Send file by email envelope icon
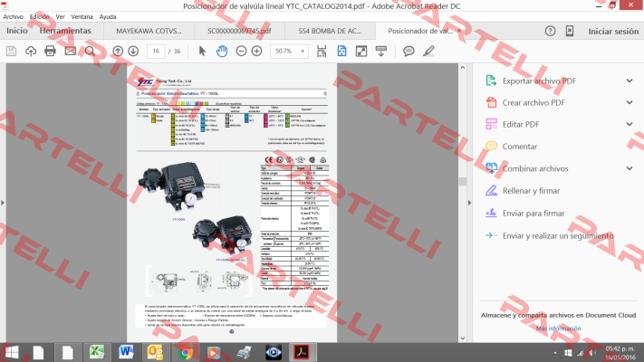The height and width of the screenshot is (362, 644). click(71, 52)
